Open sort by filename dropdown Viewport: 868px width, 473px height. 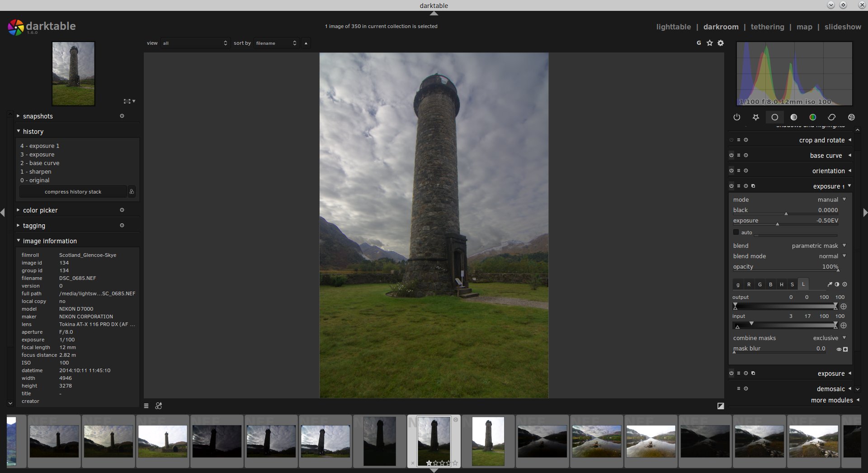[276, 43]
